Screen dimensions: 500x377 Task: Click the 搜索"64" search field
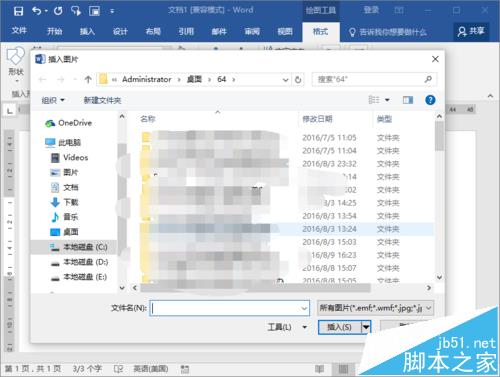[374, 79]
